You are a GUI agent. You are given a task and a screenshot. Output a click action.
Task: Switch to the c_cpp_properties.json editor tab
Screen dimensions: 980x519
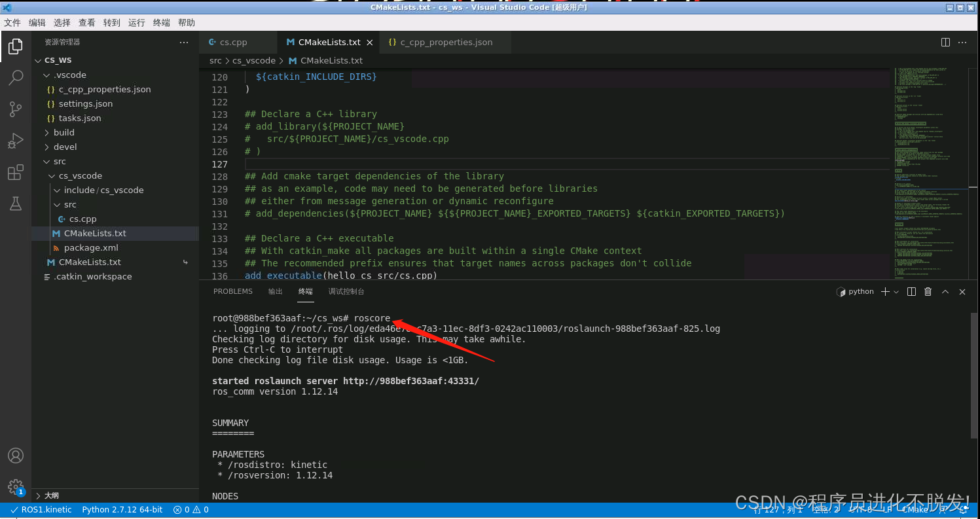click(446, 42)
